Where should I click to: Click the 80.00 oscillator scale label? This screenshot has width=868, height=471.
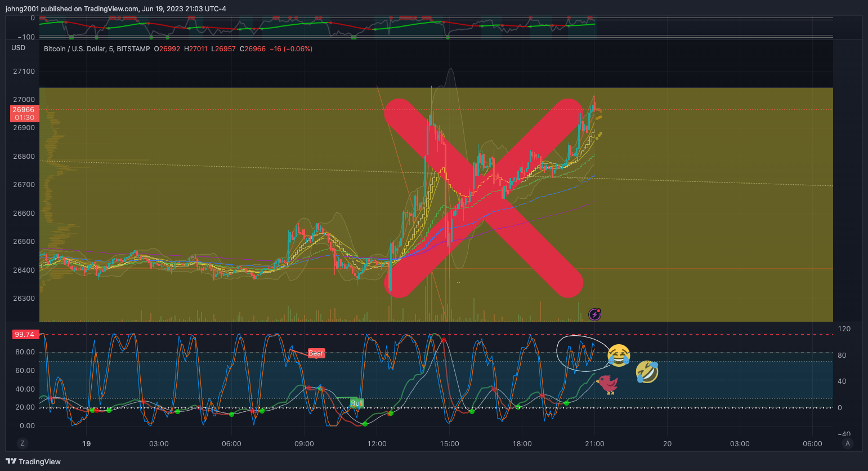click(25, 352)
